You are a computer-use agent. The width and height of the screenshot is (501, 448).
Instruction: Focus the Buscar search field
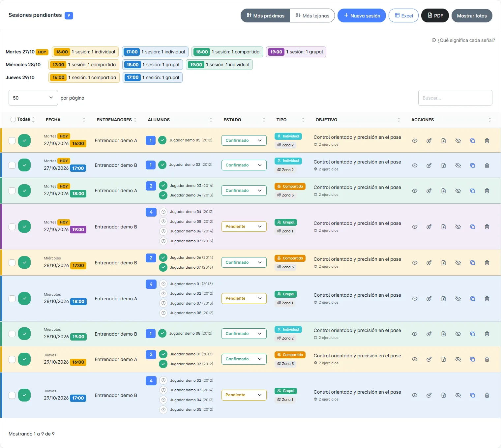pos(455,98)
